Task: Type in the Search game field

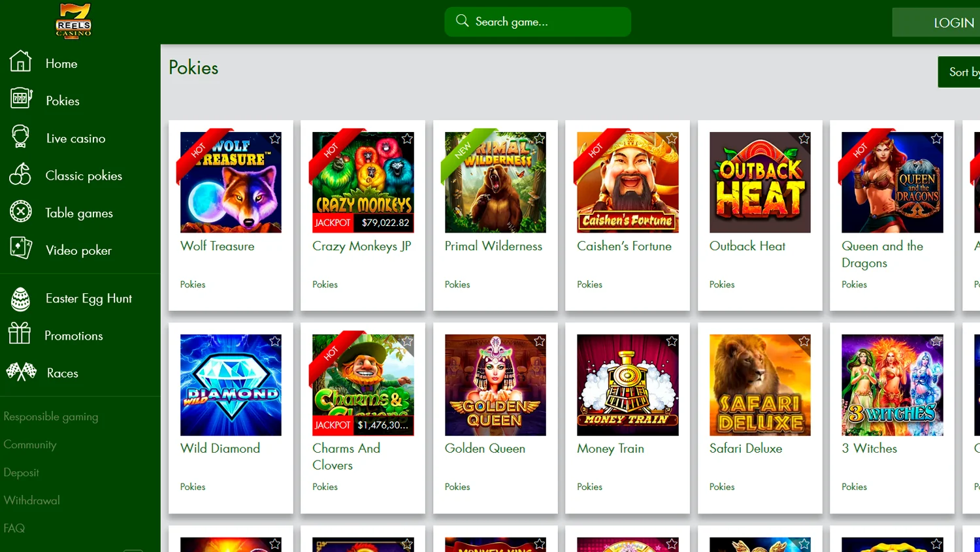Action: [546, 22]
